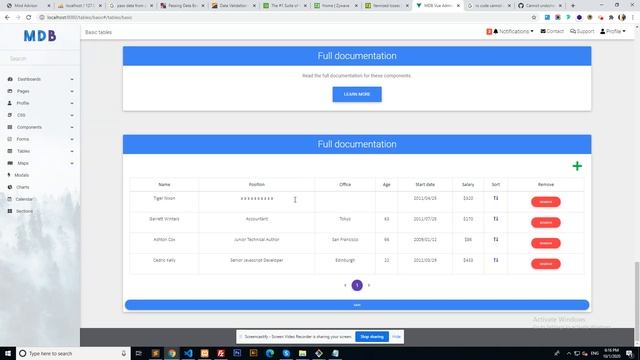Open FileZilla from the taskbar
The height and width of the screenshot is (360, 640).
[221, 353]
